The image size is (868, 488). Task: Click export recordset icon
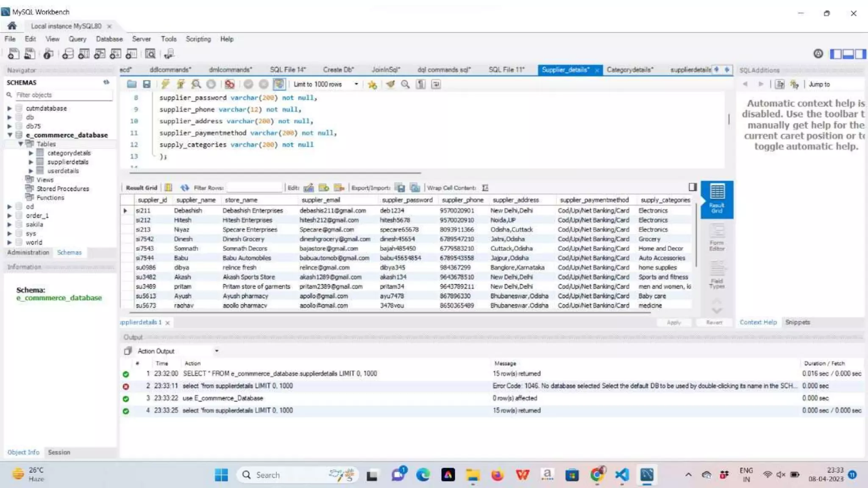400,188
